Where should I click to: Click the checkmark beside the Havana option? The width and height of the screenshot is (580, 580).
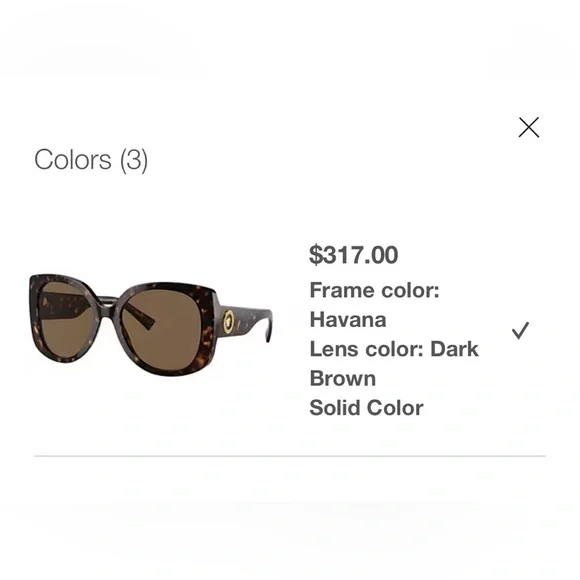click(520, 330)
